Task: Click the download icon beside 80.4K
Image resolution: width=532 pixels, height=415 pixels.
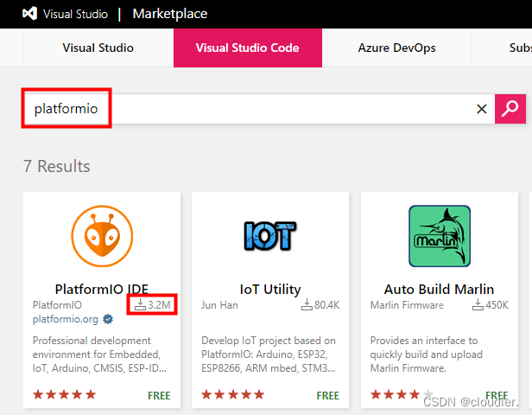Action: coord(307,304)
